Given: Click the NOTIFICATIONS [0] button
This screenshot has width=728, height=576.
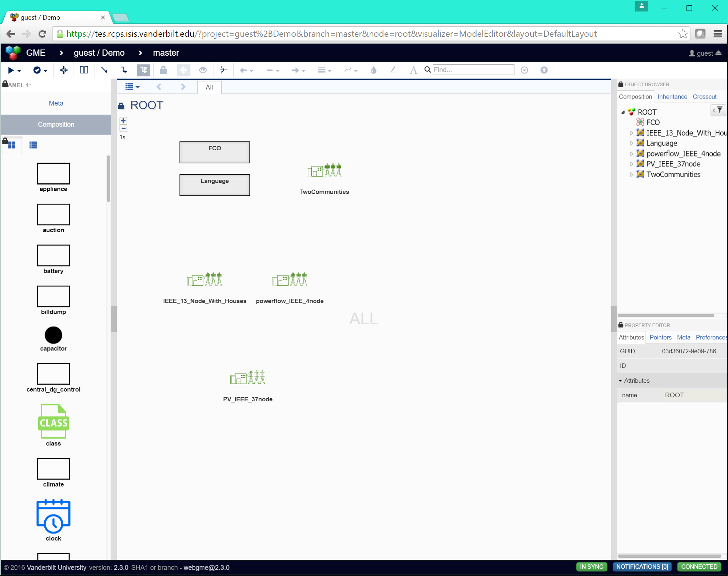Looking at the screenshot, I should click(642, 567).
